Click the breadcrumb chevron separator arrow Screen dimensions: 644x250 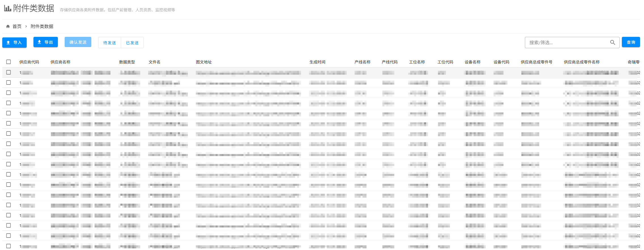pyautogui.click(x=26, y=26)
